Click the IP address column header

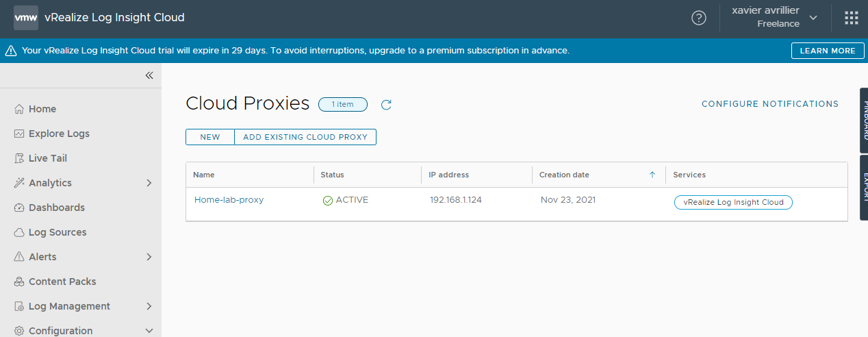pyautogui.click(x=449, y=175)
